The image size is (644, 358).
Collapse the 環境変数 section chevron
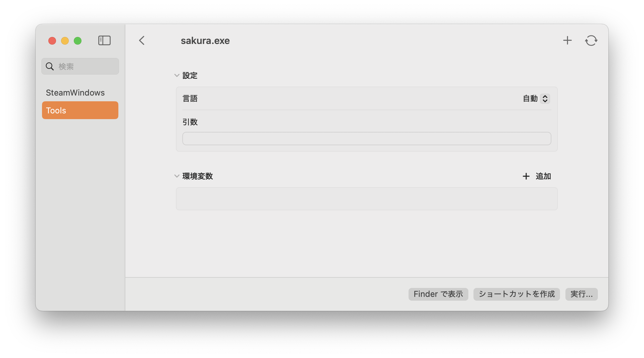(177, 176)
